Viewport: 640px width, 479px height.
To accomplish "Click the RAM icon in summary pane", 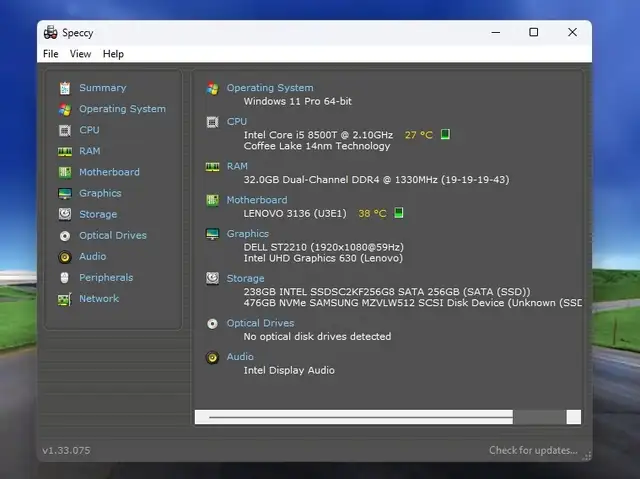I will (x=213, y=167).
